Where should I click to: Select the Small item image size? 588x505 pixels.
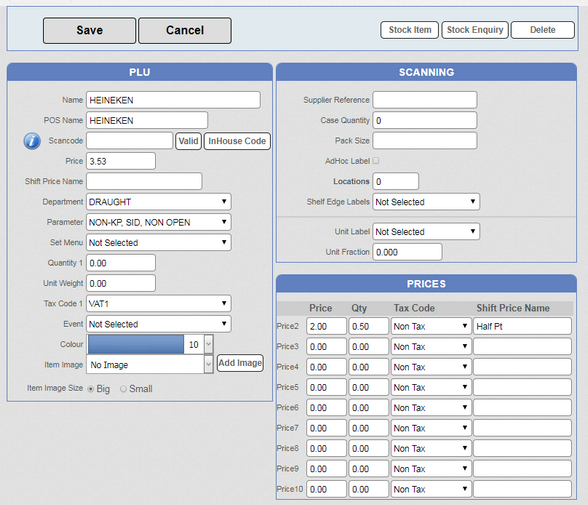[x=123, y=389]
